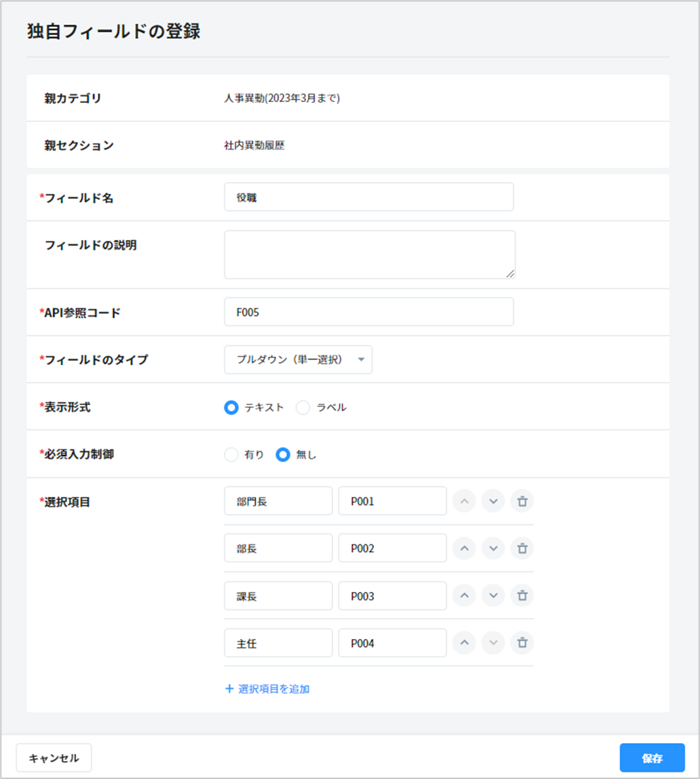Open the フィールドのタイプ dropdown
Image resolution: width=700 pixels, height=779 pixels.
(x=298, y=359)
